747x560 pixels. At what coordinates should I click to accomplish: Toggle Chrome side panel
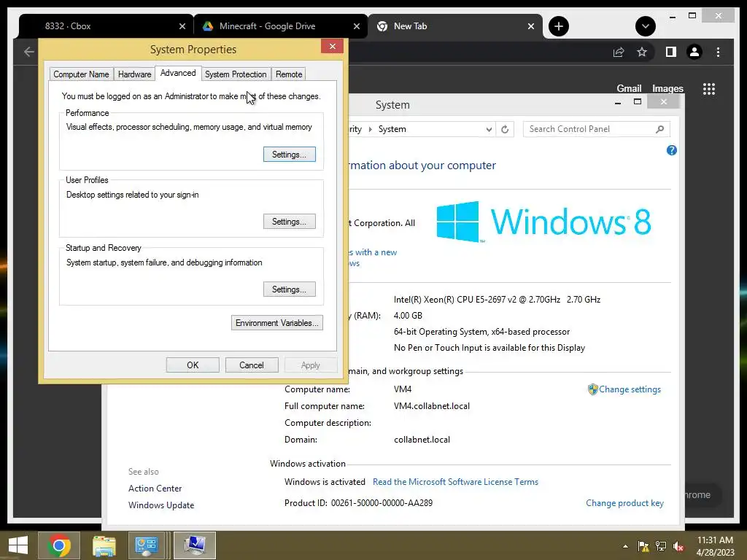(x=671, y=52)
